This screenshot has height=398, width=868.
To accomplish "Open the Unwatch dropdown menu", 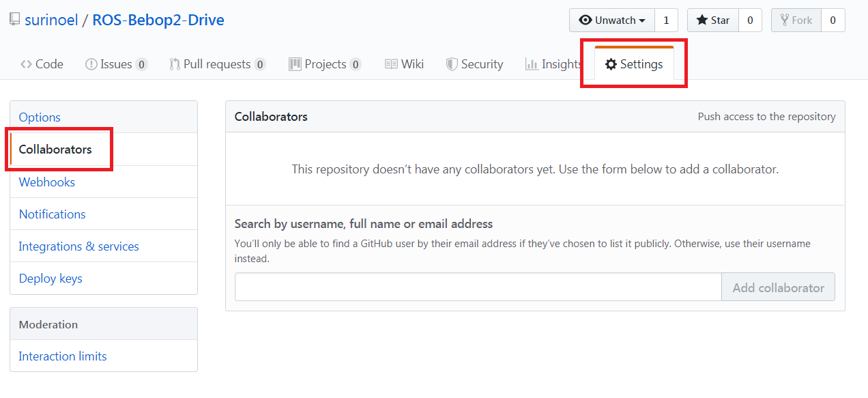I will coord(611,20).
